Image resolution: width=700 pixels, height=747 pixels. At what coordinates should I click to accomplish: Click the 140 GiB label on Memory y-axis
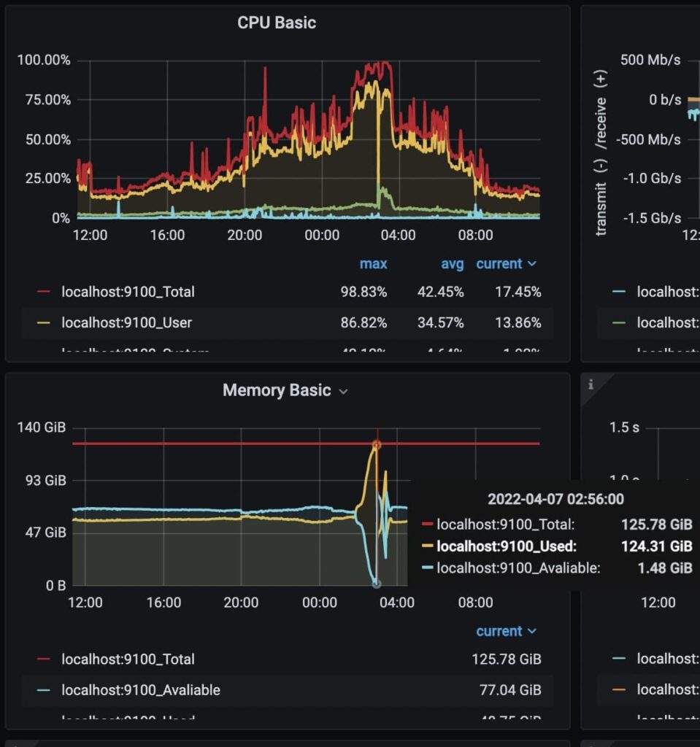[x=42, y=427]
